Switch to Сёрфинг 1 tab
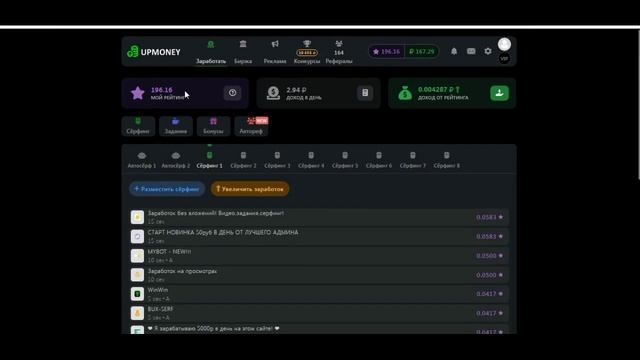 click(x=209, y=160)
